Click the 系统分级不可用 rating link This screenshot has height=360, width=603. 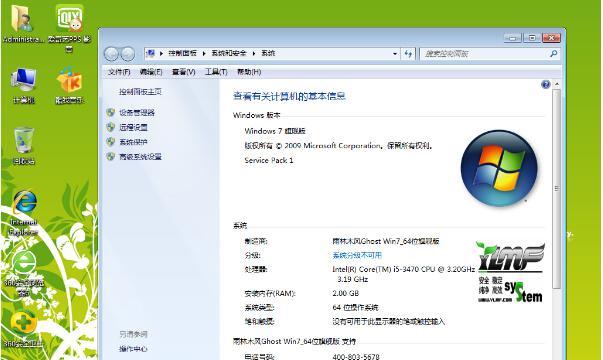coord(357,255)
